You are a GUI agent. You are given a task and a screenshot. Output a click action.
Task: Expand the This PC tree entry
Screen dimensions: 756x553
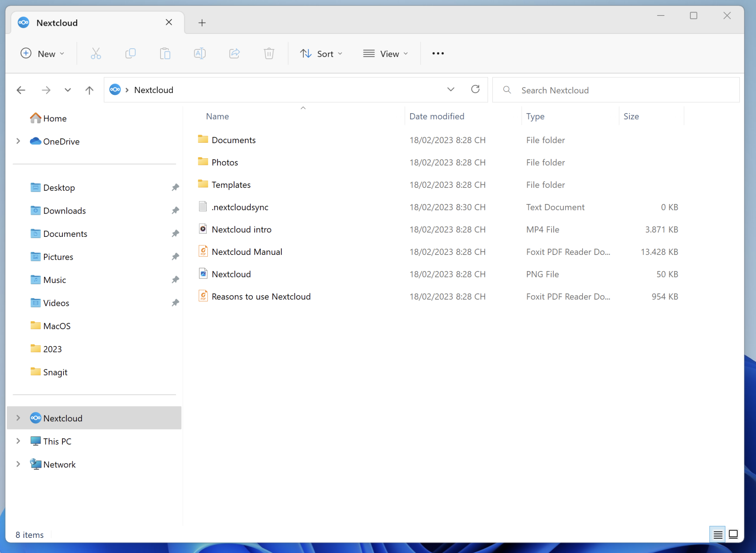18,441
